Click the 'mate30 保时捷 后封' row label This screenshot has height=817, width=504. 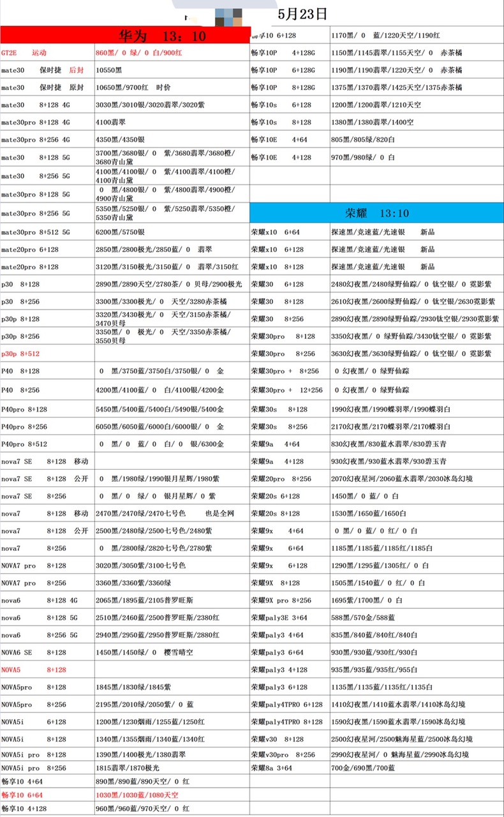tap(47, 70)
